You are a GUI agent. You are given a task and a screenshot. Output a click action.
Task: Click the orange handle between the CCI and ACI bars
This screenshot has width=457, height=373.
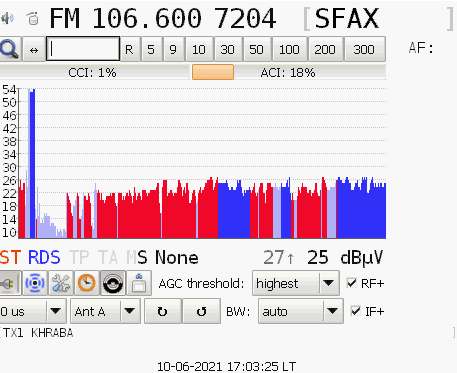[213, 72]
